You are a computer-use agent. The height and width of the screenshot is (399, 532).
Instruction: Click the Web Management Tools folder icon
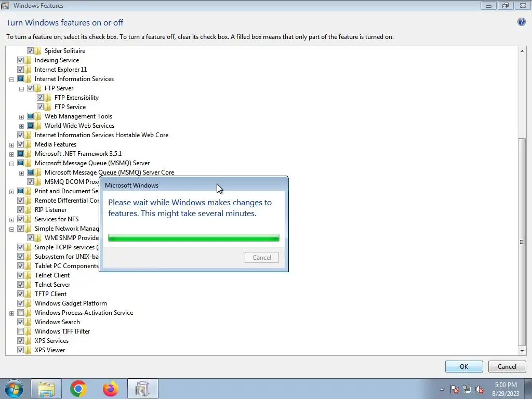(38, 116)
